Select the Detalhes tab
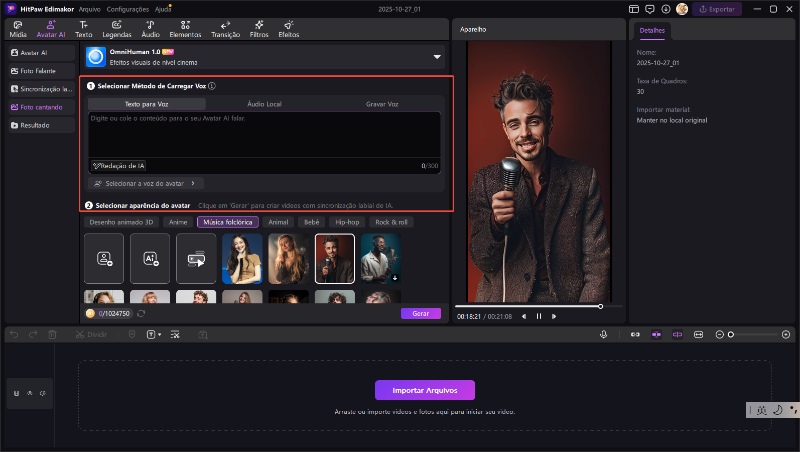Screen dimensions: 800x452 [x=652, y=31]
